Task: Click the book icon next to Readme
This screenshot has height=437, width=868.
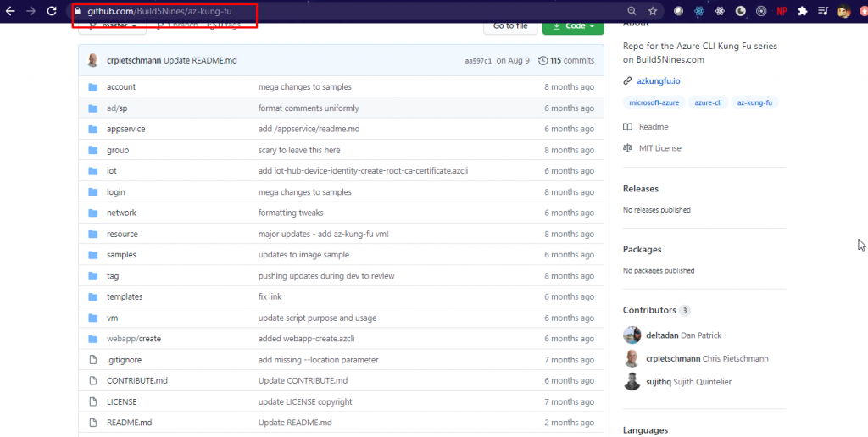Action: pyautogui.click(x=628, y=127)
